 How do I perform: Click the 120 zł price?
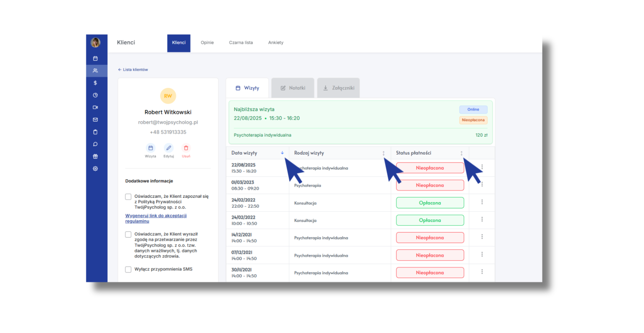click(x=481, y=135)
